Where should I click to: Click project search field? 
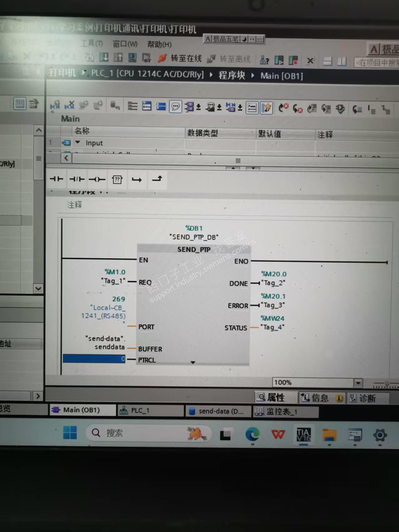click(x=377, y=63)
